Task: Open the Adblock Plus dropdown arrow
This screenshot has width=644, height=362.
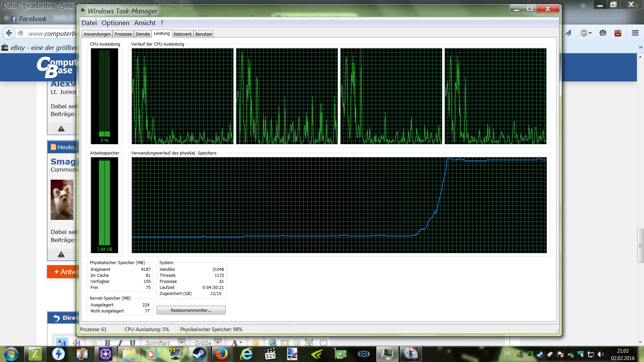Action: [x=590, y=33]
